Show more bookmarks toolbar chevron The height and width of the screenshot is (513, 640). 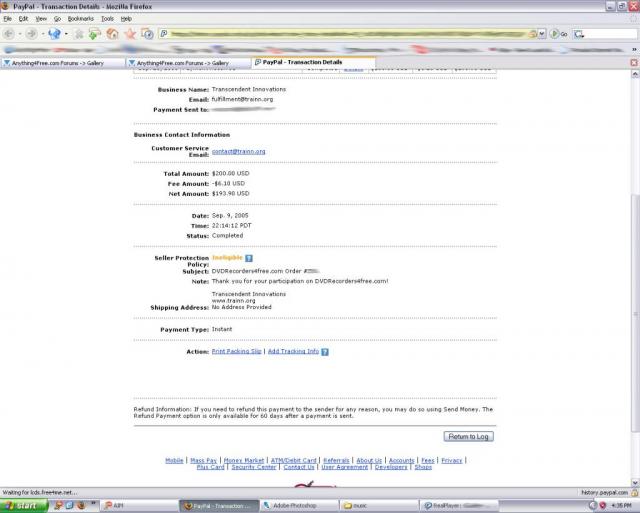click(x=634, y=49)
